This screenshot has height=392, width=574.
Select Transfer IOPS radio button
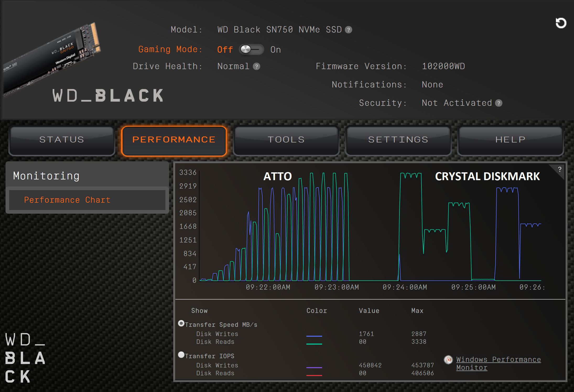pos(181,355)
